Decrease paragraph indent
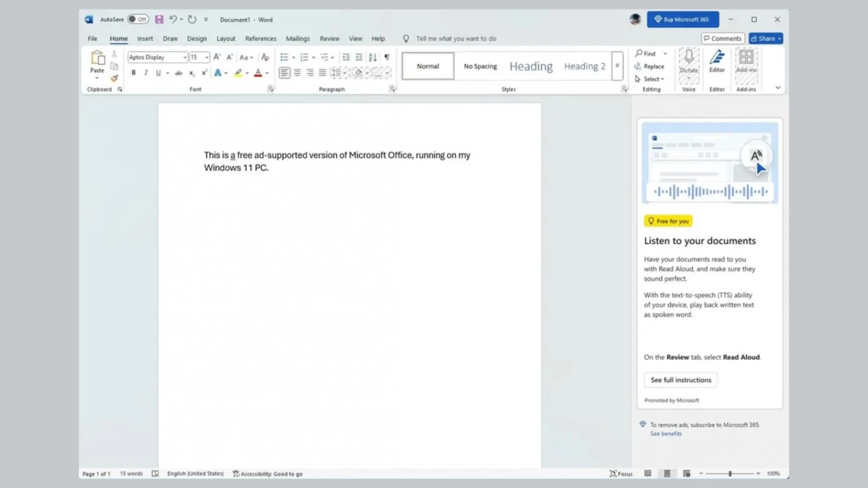This screenshot has width=868, height=488. tap(346, 57)
